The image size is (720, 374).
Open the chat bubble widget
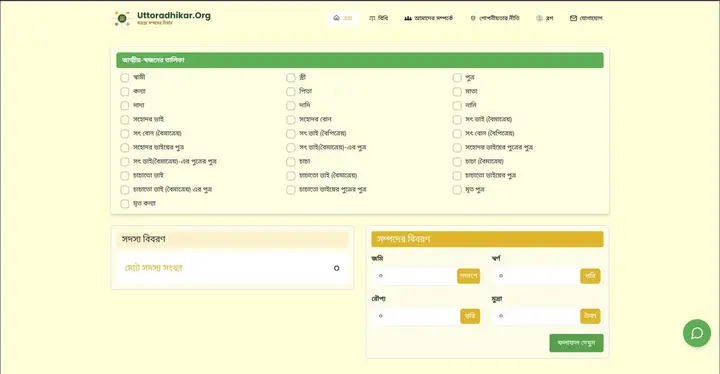[697, 333]
